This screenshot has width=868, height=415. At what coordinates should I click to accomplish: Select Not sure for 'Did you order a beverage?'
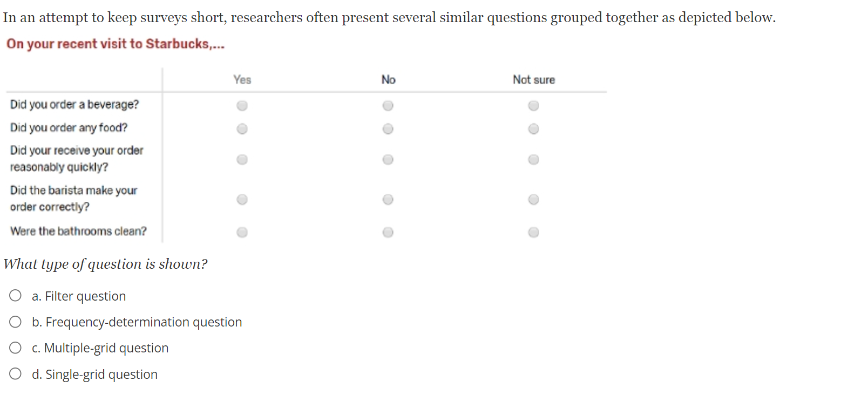pos(534,105)
